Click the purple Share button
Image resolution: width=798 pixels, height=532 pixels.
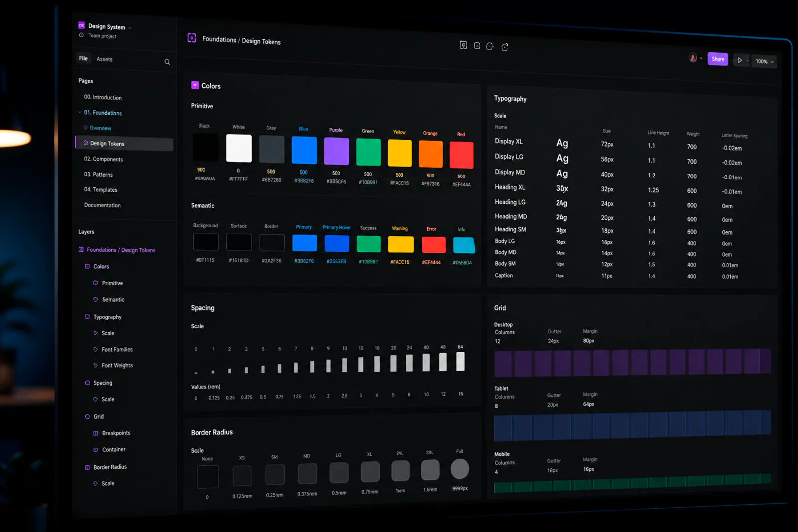click(x=718, y=59)
